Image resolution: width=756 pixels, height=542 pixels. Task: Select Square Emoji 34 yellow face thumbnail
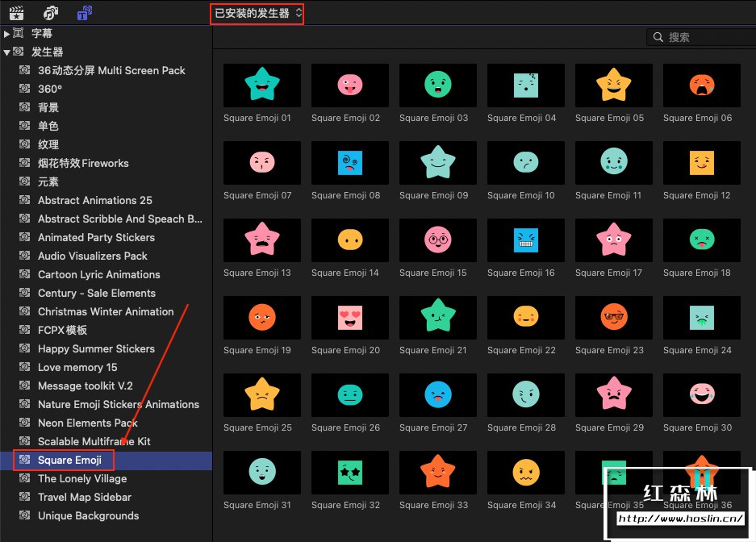[525, 473]
